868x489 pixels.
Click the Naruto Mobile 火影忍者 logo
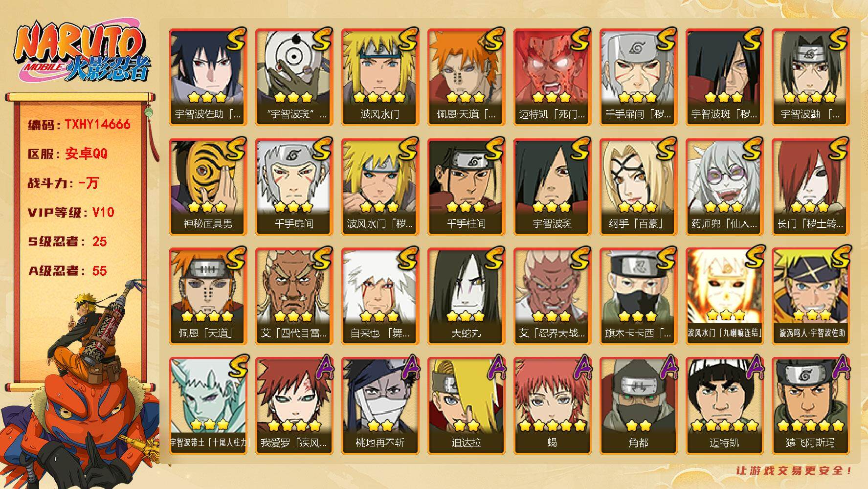pos(81,52)
